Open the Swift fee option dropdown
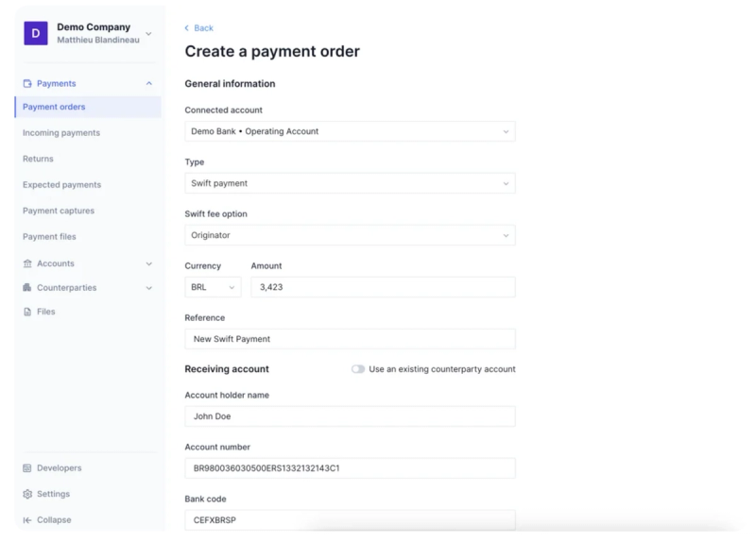The height and width of the screenshot is (542, 756). (x=350, y=235)
